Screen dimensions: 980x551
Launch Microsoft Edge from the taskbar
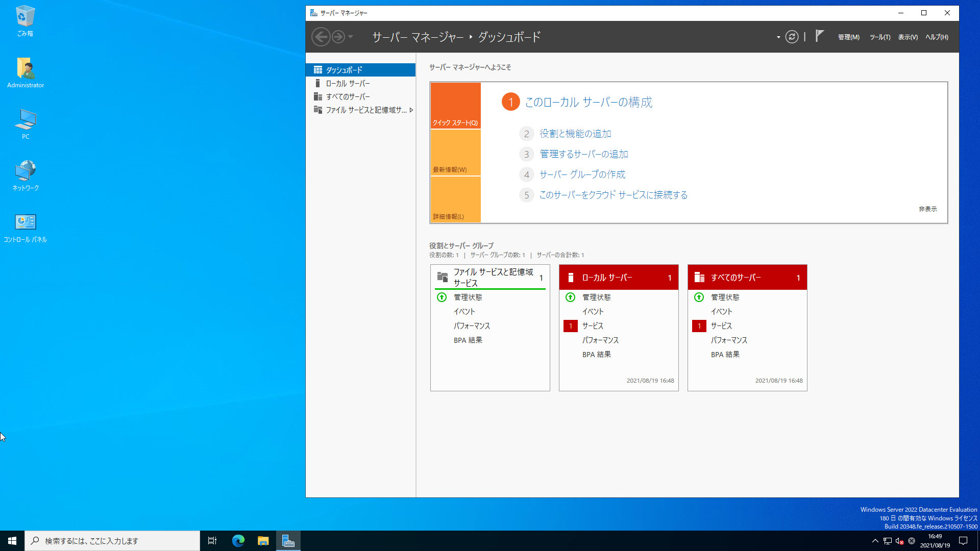click(x=238, y=541)
